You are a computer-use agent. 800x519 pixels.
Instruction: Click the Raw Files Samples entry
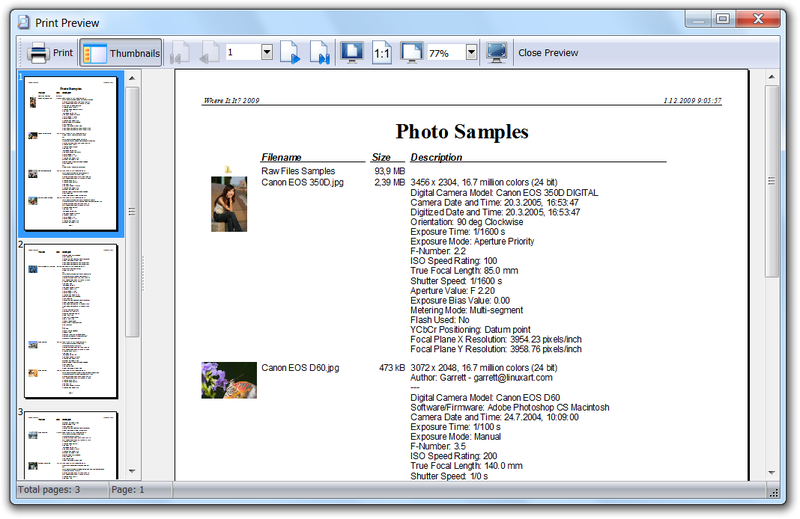pos(298,171)
